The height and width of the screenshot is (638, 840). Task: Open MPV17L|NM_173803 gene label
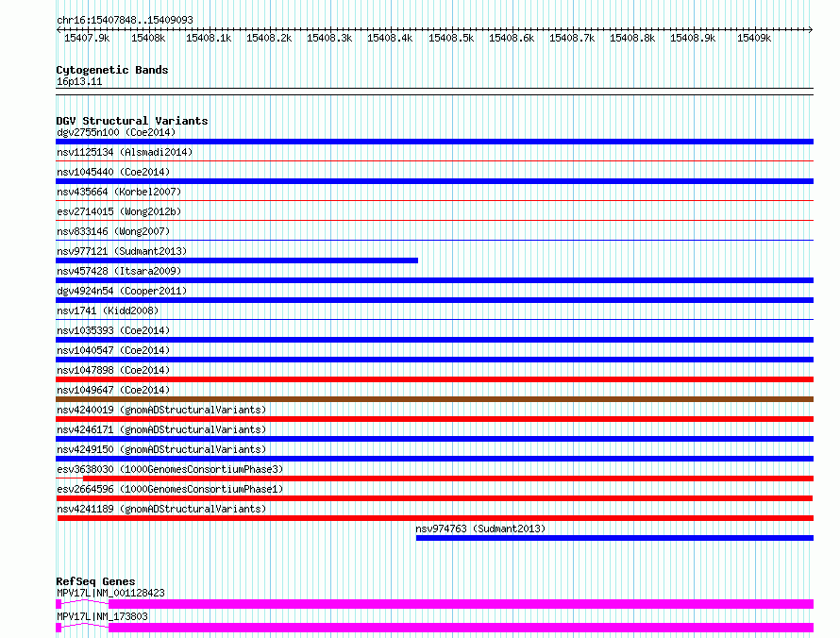[102, 616]
